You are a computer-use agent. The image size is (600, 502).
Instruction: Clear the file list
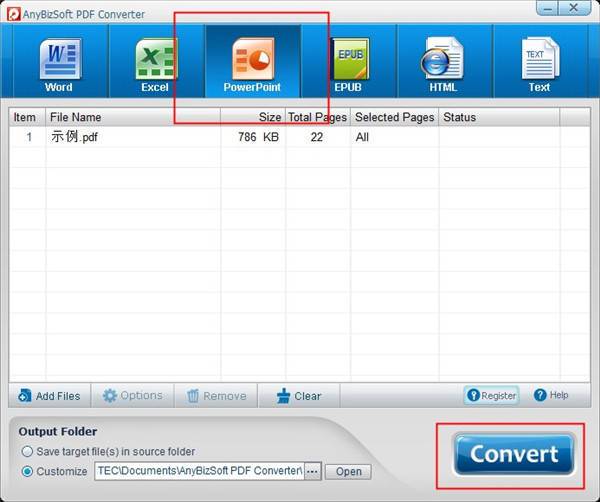[x=299, y=396]
